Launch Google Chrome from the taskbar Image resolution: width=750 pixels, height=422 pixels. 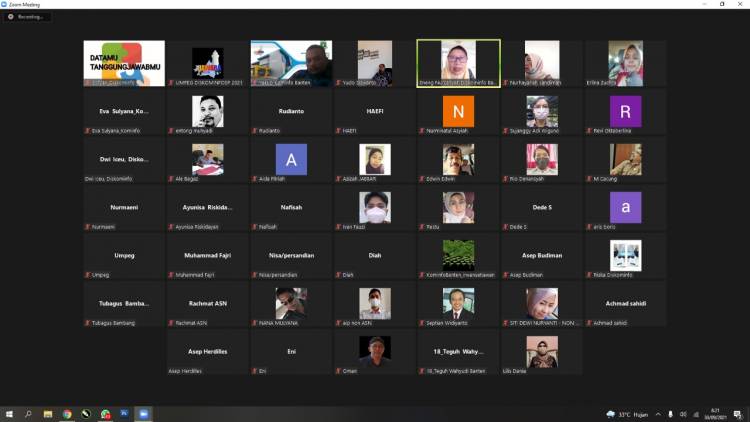click(x=67, y=414)
